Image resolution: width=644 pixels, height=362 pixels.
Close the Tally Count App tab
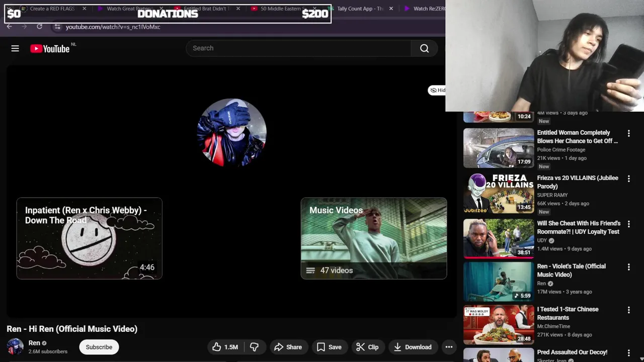(x=391, y=9)
